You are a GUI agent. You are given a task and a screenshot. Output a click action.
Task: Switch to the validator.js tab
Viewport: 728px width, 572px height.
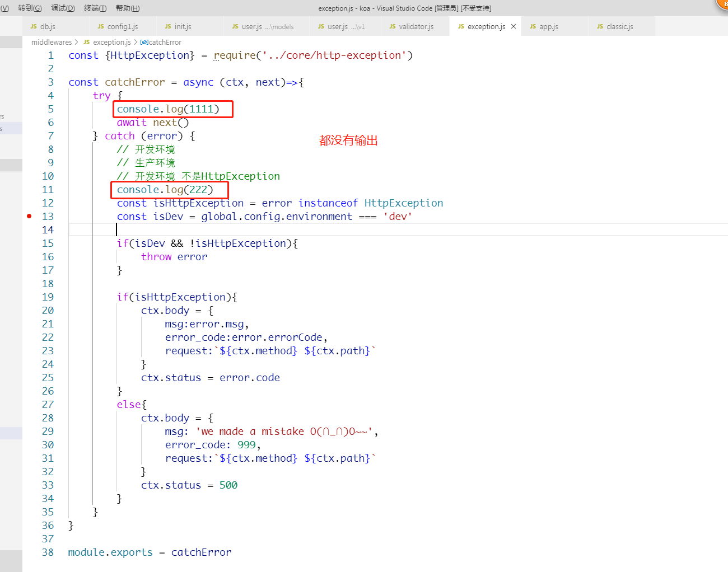click(x=415, y=26)
